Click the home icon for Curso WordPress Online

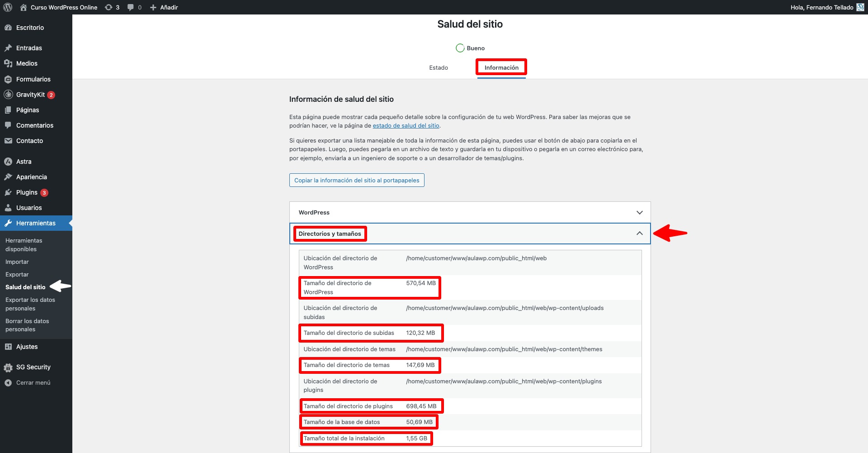pos(24,7)
